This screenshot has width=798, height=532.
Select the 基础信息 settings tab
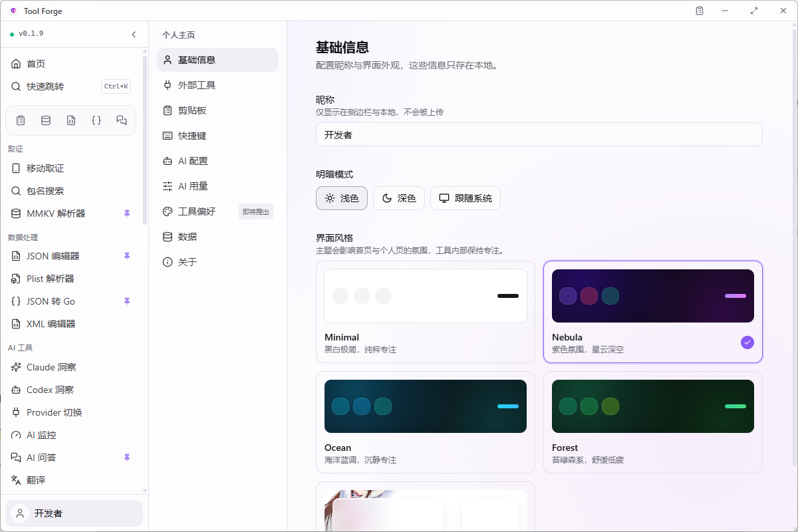click(217, 60)
